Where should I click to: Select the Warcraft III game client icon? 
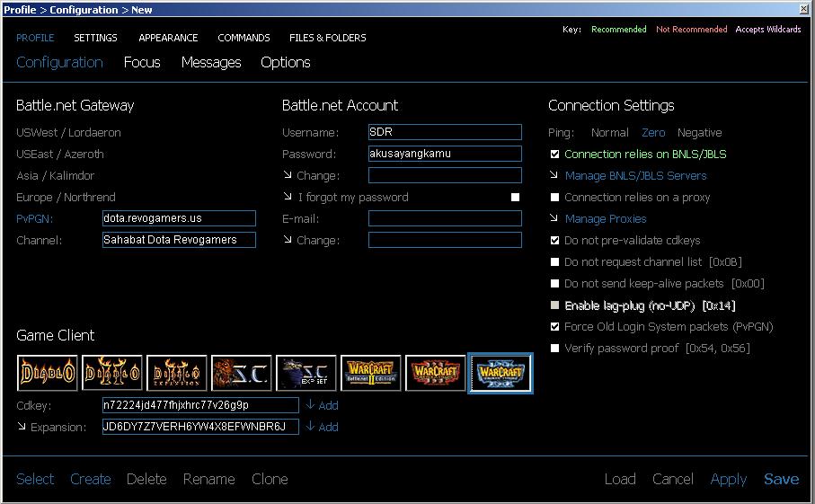(436, 373)
